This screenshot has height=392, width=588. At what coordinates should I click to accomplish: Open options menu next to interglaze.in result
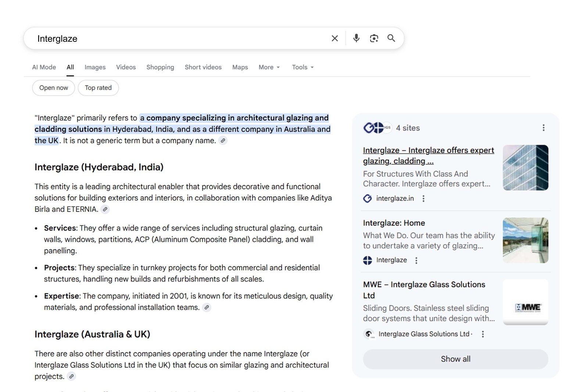423,198
